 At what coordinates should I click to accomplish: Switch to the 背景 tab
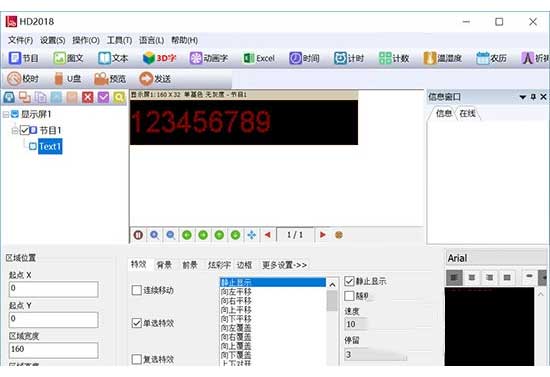[x=164, y=265]
